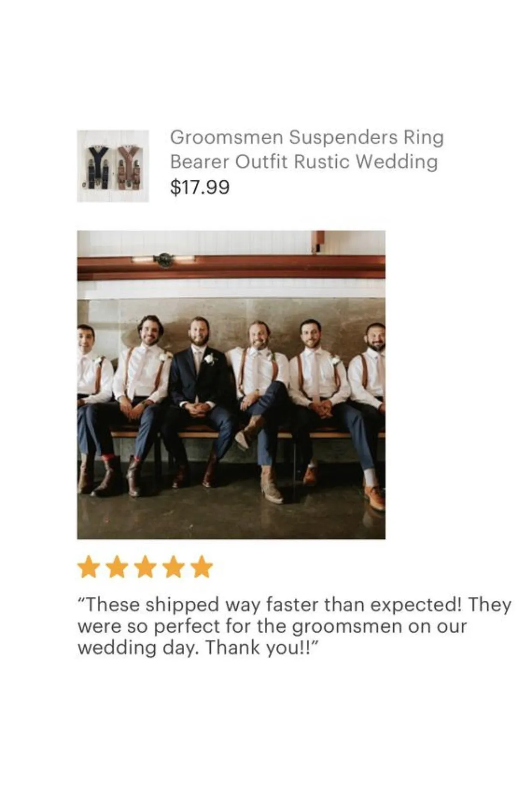The image size is (532, 794).
Task: Open the suspenders product thumbnail
Action: 113,166
